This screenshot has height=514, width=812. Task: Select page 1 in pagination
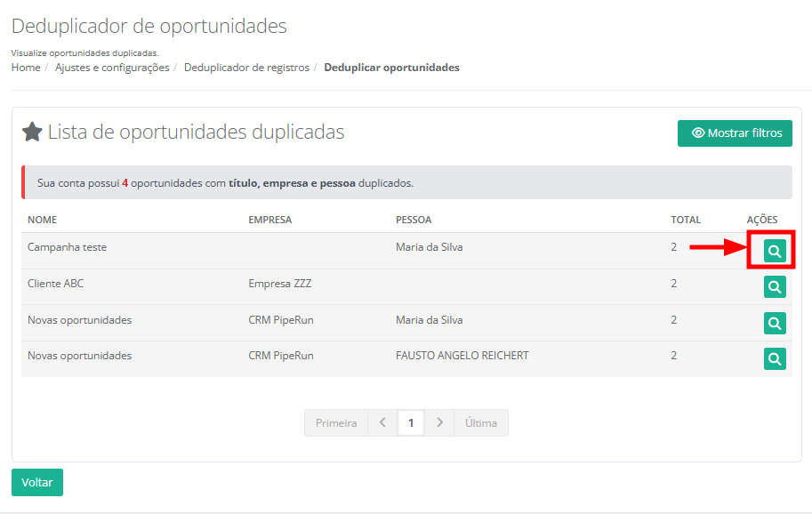(x=411, y=423)
